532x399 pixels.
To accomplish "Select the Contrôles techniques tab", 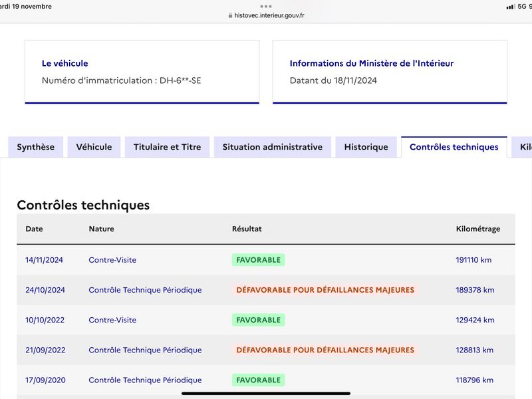I will 454,147.
